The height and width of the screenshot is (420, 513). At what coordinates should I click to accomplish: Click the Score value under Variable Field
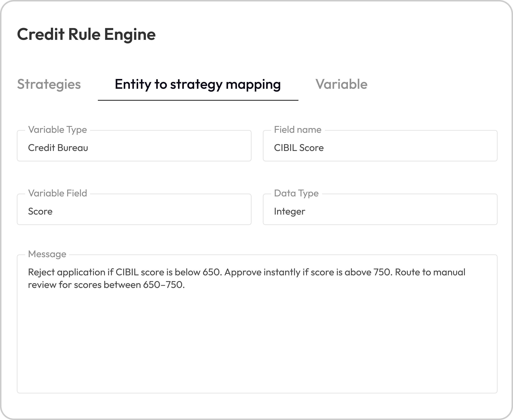point(40,211)
